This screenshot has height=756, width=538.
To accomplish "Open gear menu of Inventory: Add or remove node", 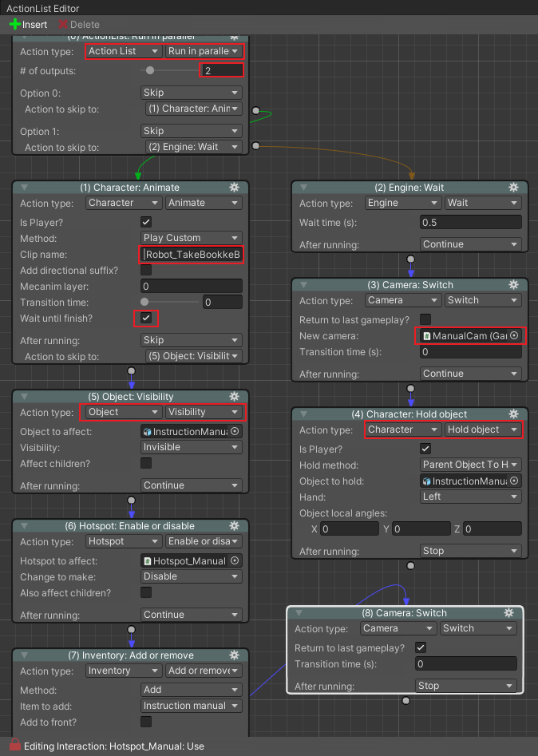I will pos(235,655).
